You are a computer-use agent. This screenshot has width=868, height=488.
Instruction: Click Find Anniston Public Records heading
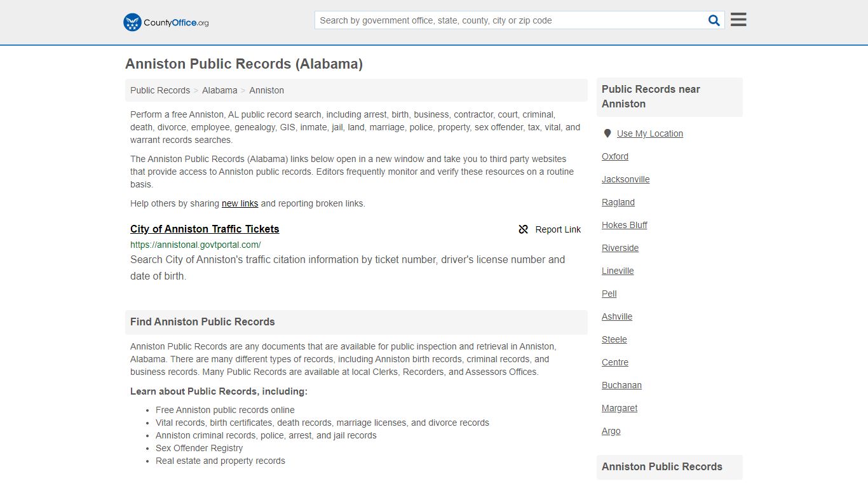click(x=203, y=322)
